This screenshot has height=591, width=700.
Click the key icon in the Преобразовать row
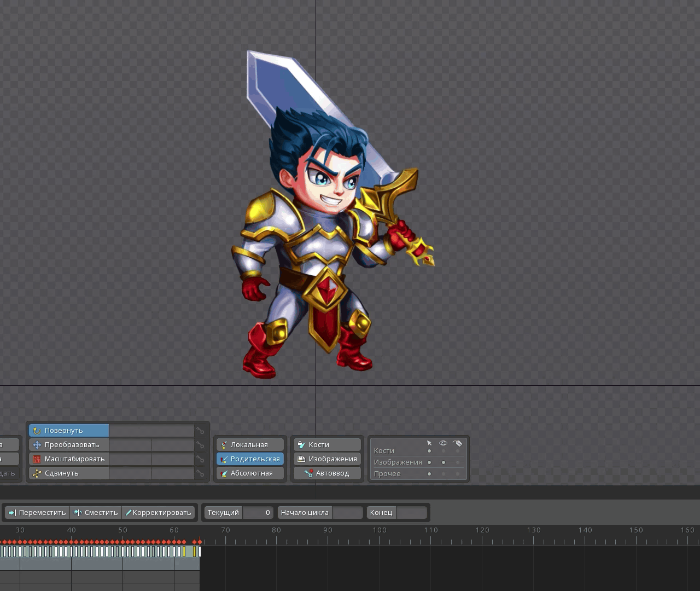(200, 445)
